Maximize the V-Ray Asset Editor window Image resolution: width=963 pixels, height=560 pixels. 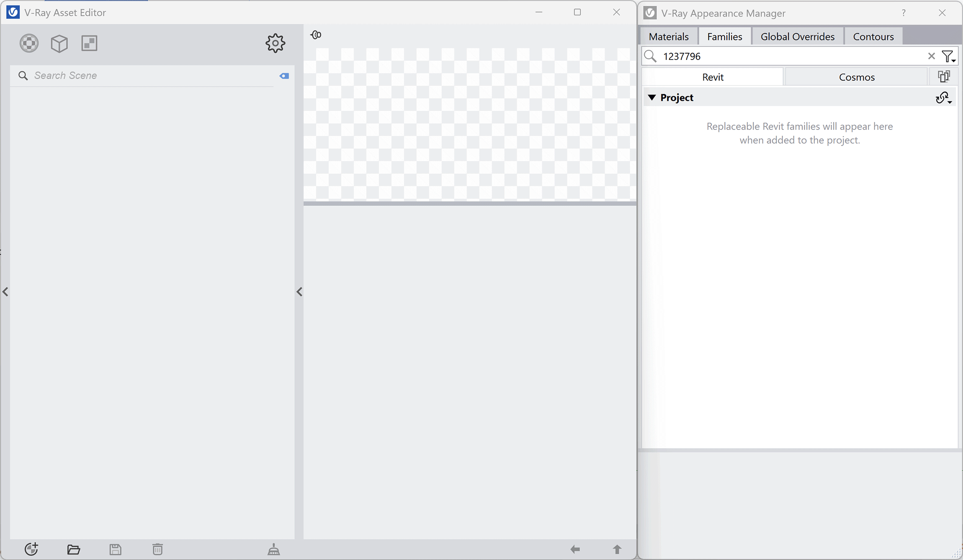(x=577, y=12)
